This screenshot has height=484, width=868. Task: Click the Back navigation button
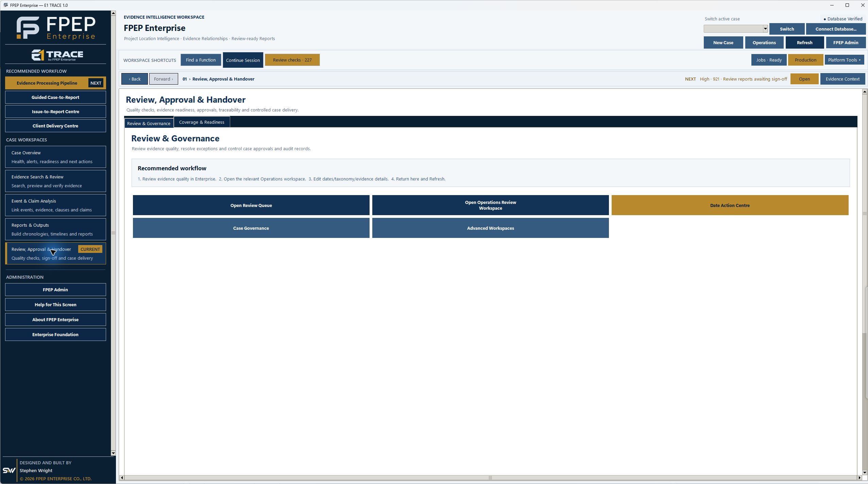pyautogui.click(x=135, y=79)
